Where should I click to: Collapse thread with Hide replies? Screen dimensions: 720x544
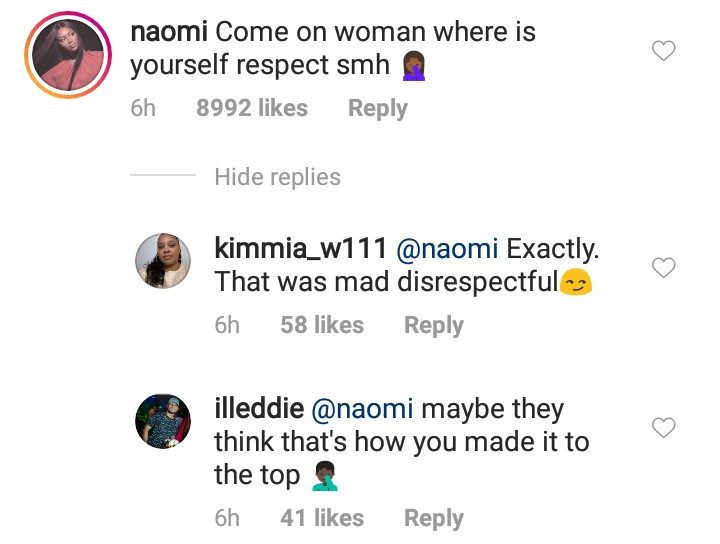click(277, 177)
